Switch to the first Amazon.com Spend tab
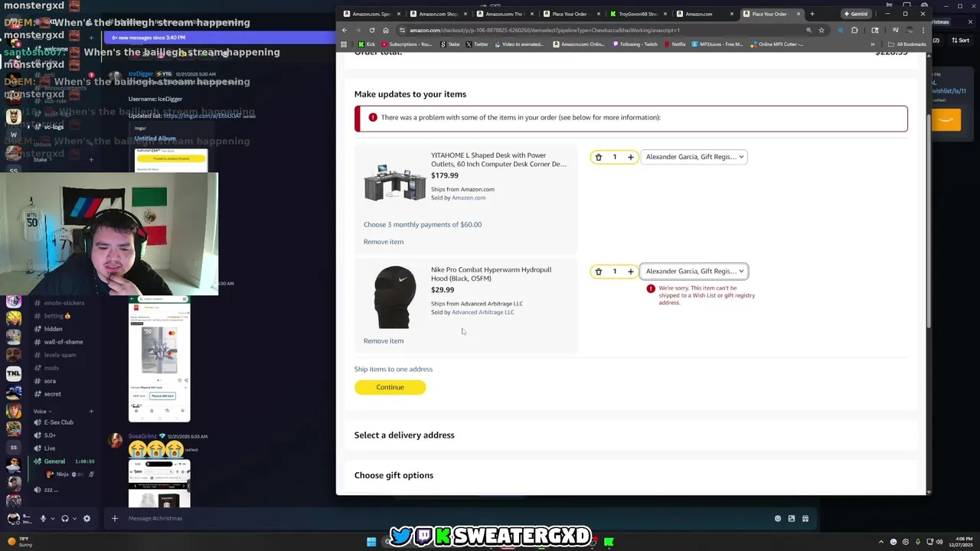This screenshot has height=551, width=980. (371, 14)
